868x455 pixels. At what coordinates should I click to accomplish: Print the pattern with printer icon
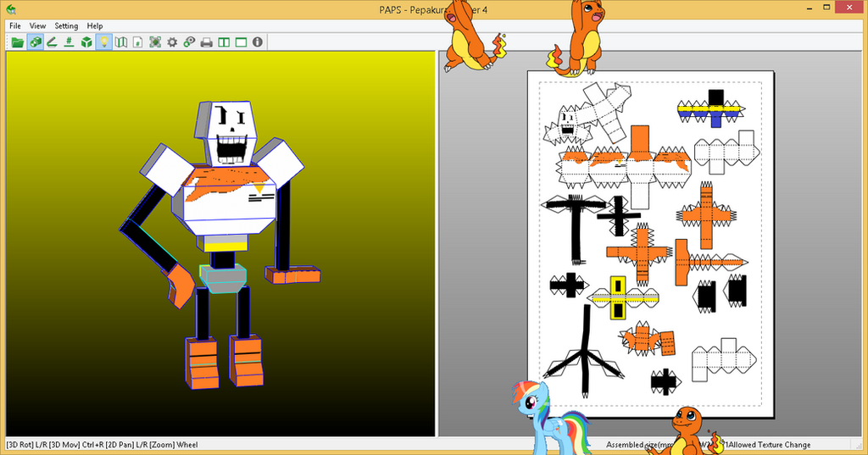[207, 42]
